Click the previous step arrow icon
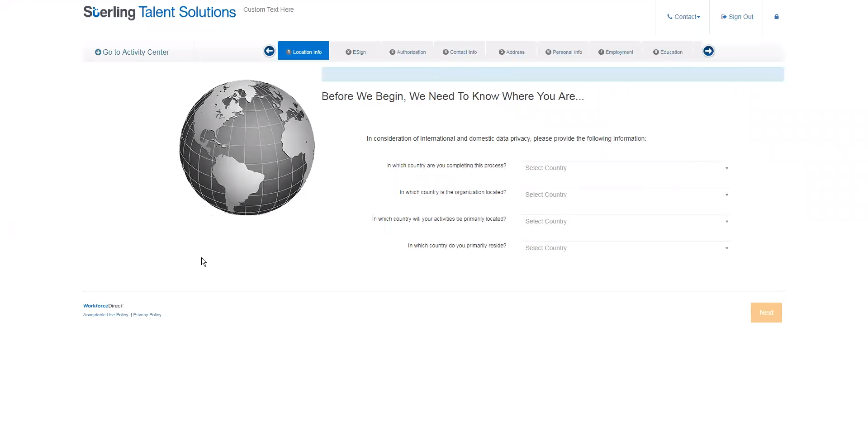 click(269, 51)
